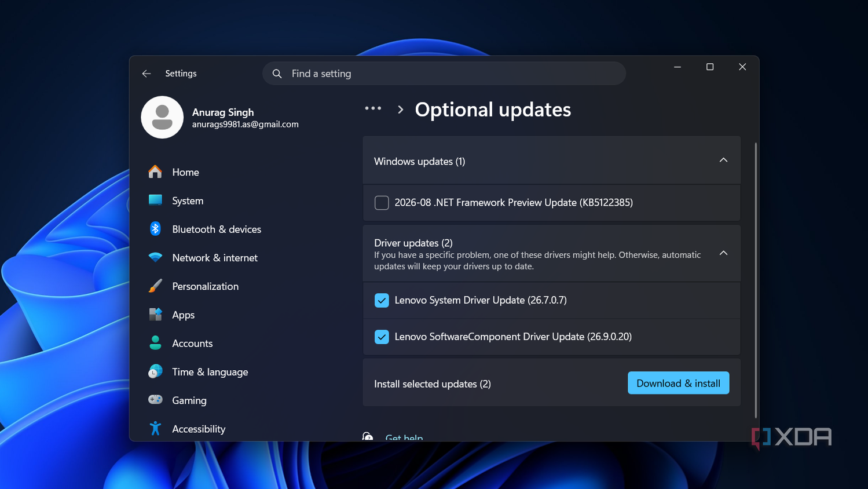Click the search magnifier icon
The width and height of the screenshot is (868, 489).
click(277, 74)
